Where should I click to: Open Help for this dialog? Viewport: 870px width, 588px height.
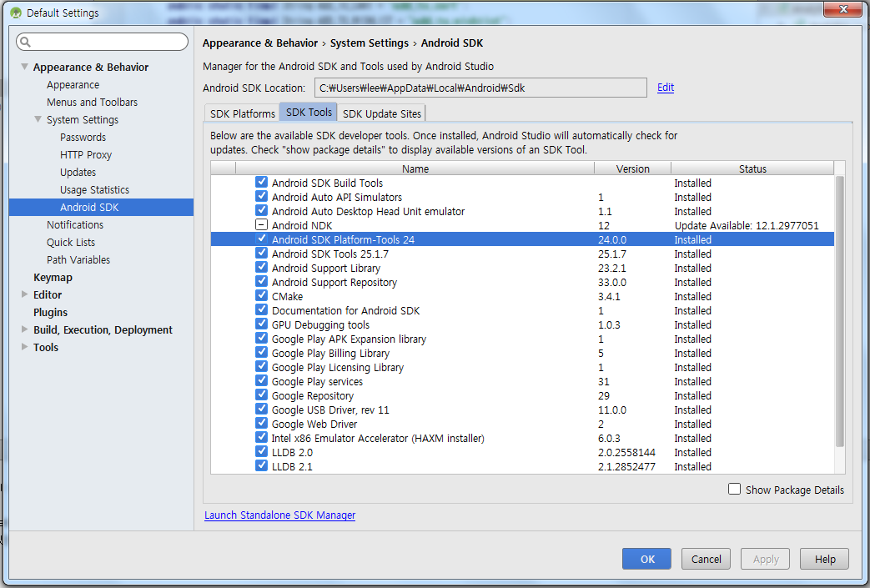point(824,559)
